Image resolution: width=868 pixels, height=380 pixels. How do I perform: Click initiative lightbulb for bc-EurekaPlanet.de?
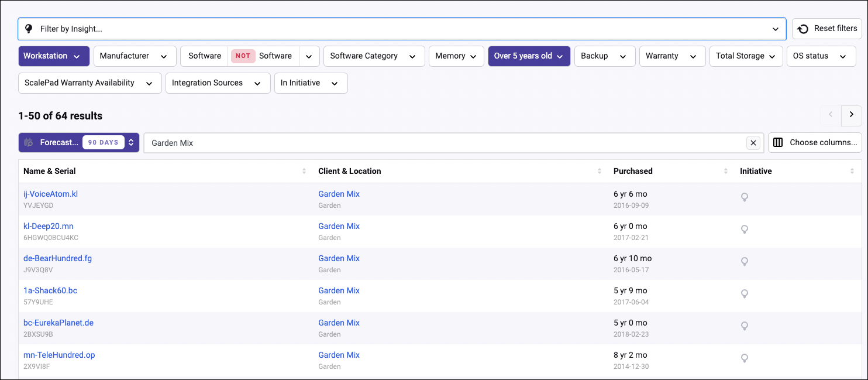tap(745, 326)
